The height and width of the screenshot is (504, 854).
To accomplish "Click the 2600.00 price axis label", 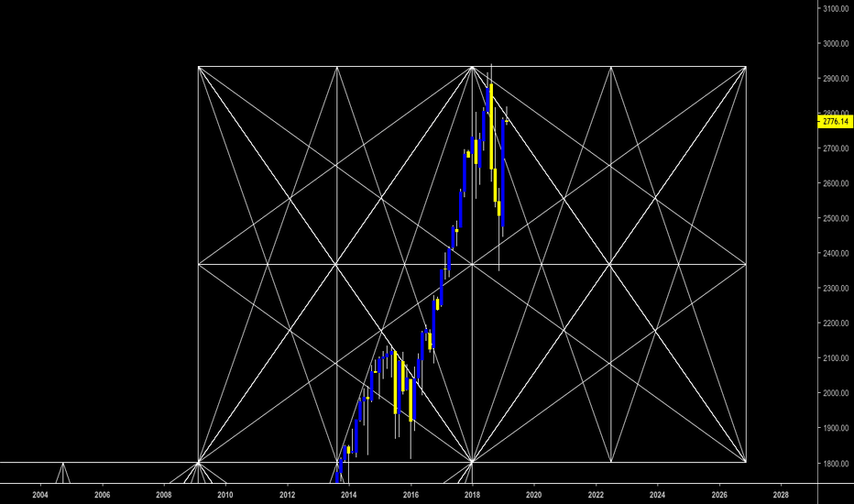I will click(836, 183).
